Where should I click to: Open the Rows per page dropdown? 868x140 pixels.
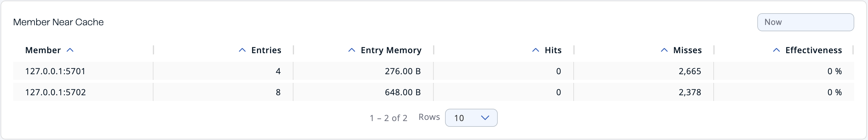[471, 118]
